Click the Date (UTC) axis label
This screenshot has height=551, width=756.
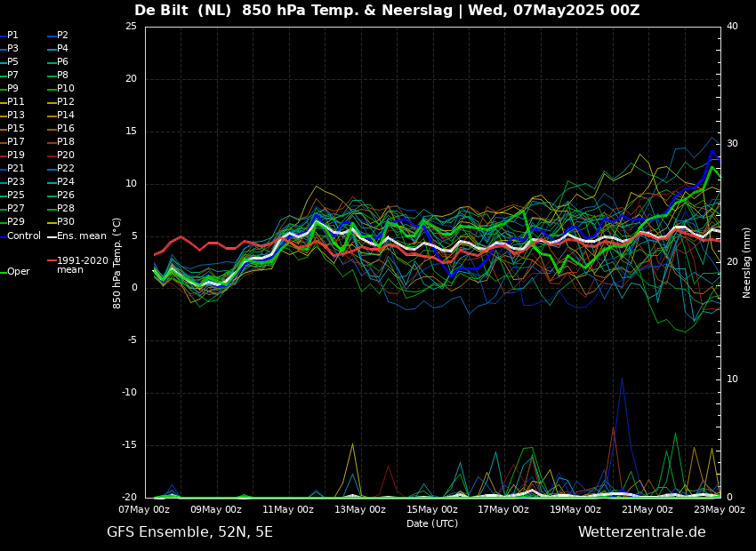pyautogui.click(x=432, y=523)
